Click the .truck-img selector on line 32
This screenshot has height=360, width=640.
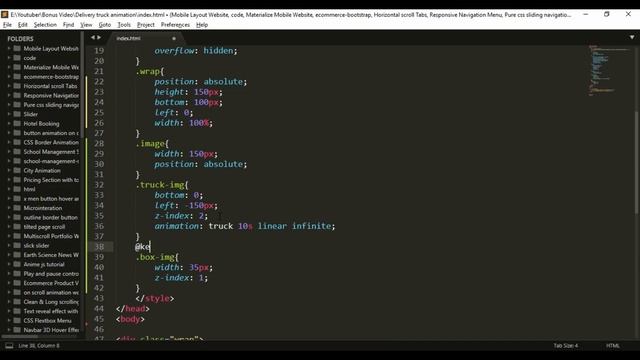[x=160, y=185]
